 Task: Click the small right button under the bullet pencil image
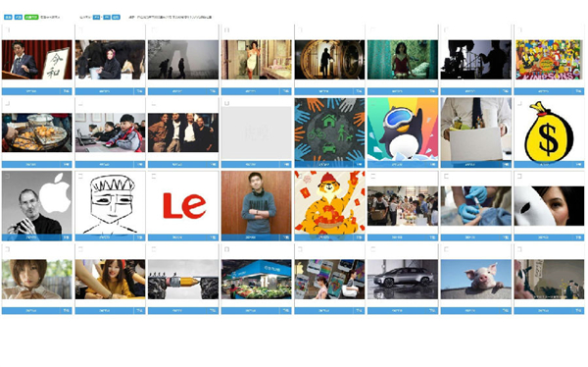[214, 311]
